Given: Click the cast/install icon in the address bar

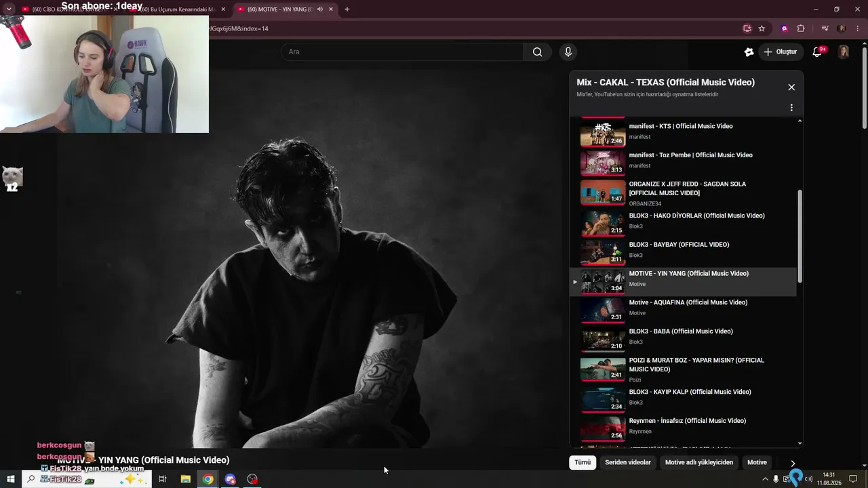Looking at the screenshot, I should tap(747, 28).
